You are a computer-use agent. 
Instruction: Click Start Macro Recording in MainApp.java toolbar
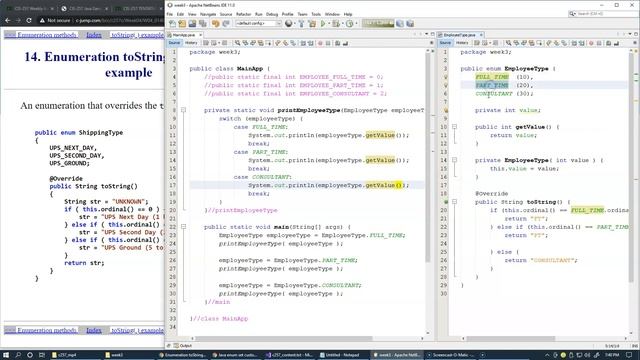click(320, 43)
